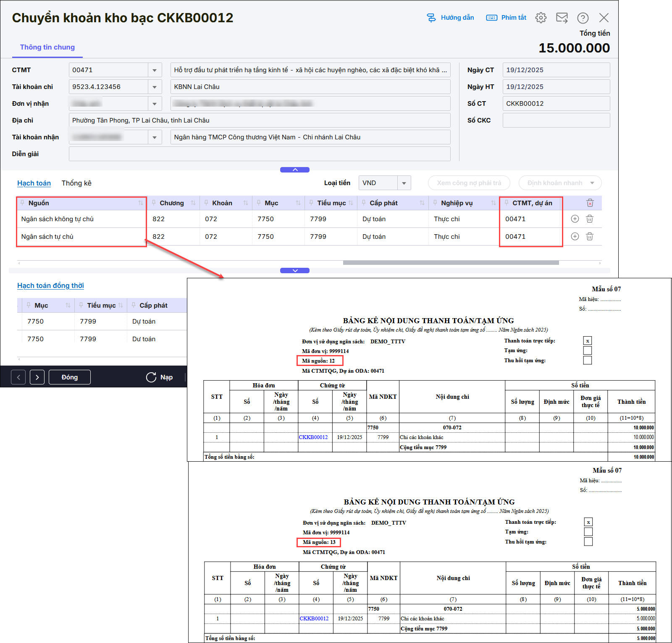Screen dimensions: 672x643
Task: Go to next record arrow button
Action: pos(37,377)
